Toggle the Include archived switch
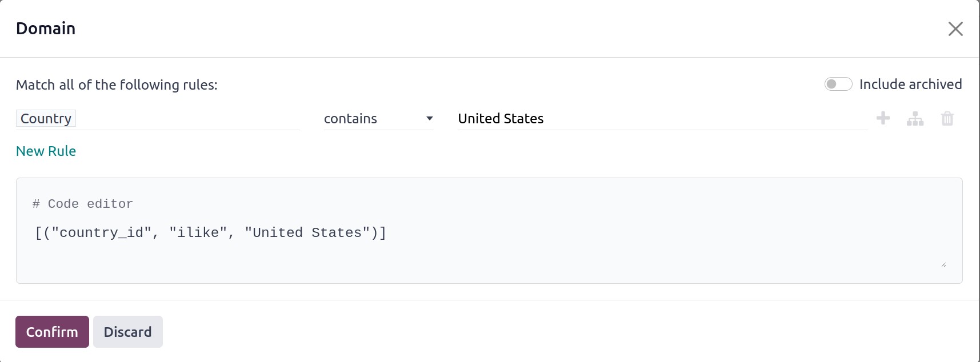 (x=838, y=85)
